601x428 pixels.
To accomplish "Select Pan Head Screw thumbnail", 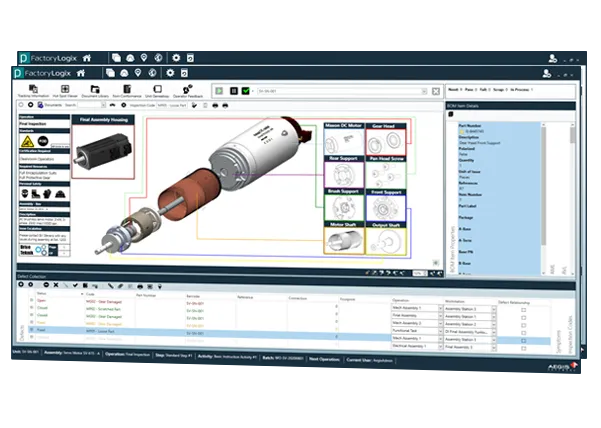I will pyautogui.click(x=386, y=172).
